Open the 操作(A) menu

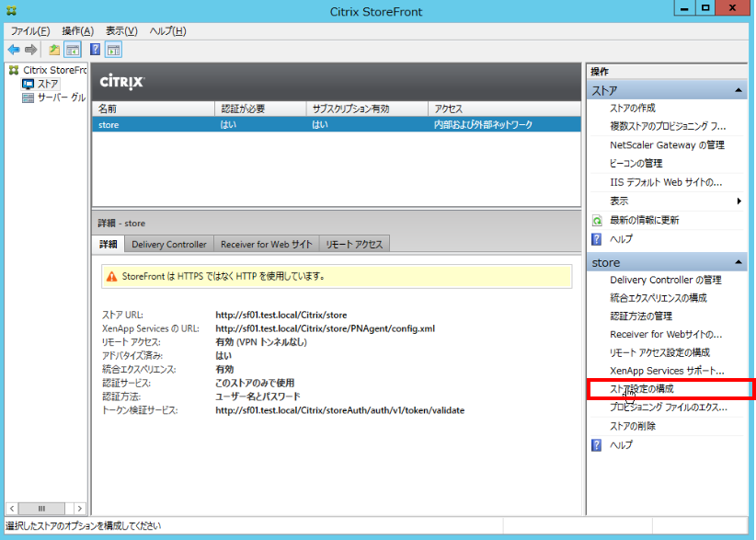pyautogui.click(x=77, y=31)
